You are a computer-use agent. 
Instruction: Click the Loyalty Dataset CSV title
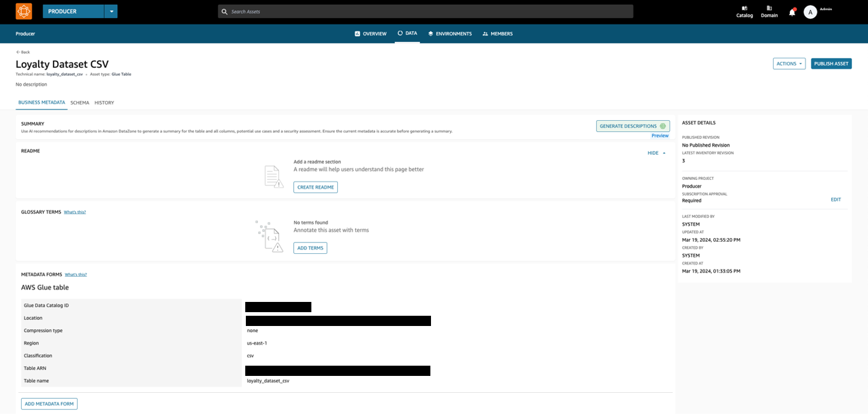pos(62,64)
